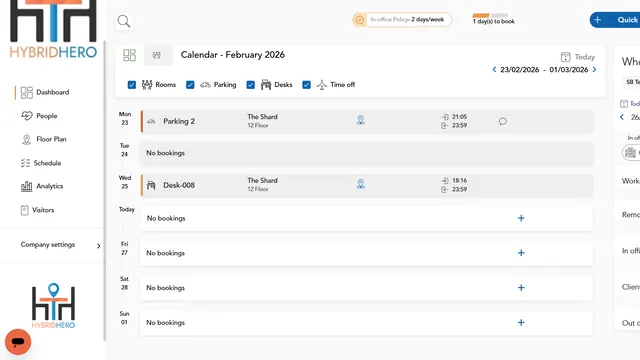
Task: Click the HybridHero logo at top
Action: click(x=53, y=29)
